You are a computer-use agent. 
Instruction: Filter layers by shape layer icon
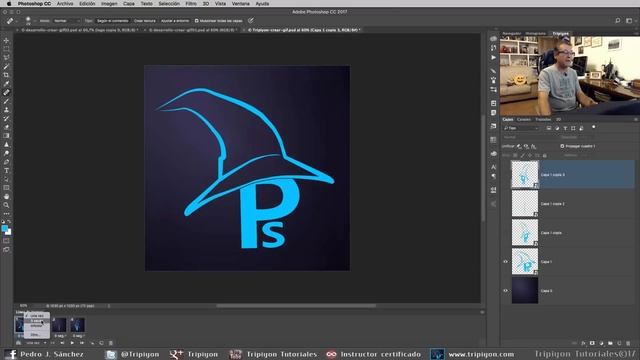click(x=573, y=128)
